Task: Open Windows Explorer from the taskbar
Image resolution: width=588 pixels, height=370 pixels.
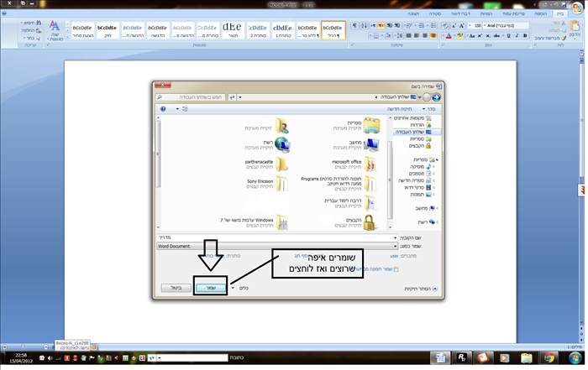Action: point(527,358)
